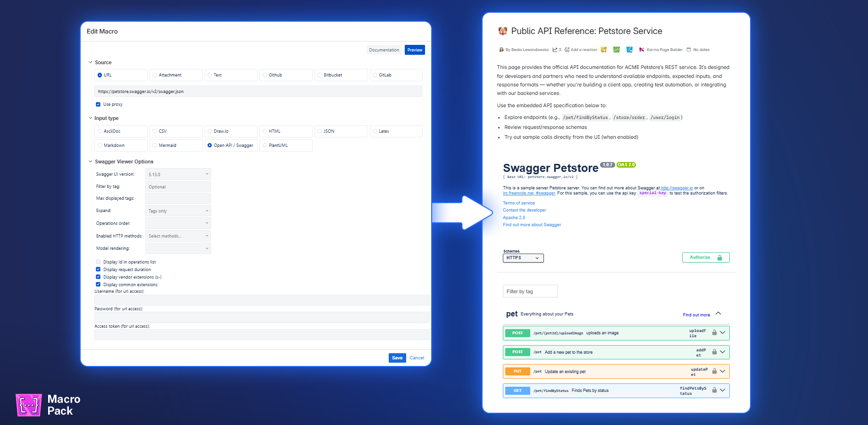The width and height of the screenshot is (868, 425).
Task: Click lock icon on findByStatus row
Action: click(x=714, y=390)
